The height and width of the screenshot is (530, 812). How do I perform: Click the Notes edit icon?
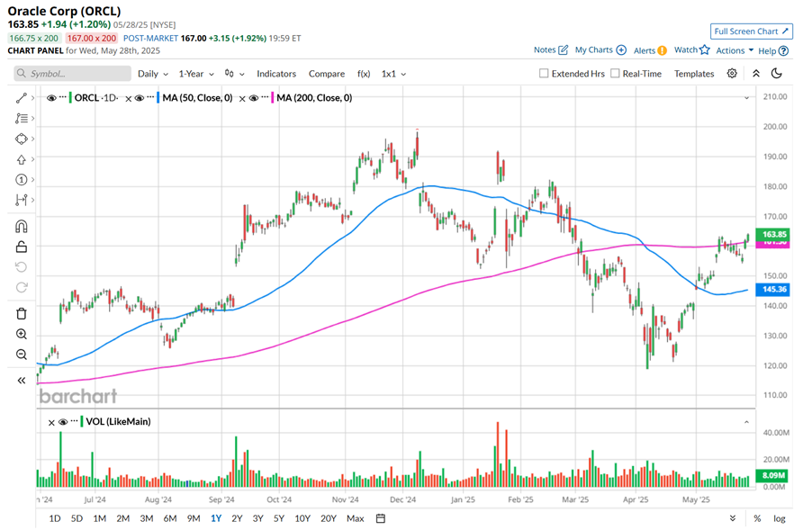563,50
